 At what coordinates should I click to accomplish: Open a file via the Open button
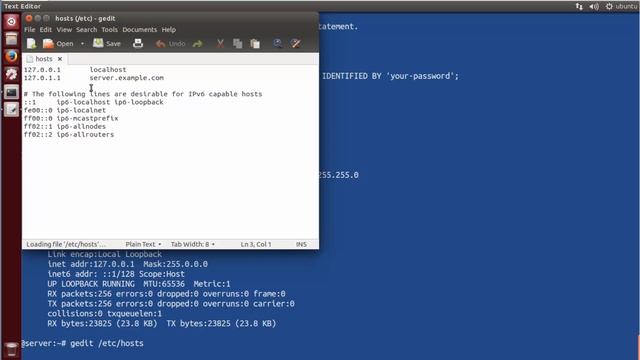tap(58, 43)
